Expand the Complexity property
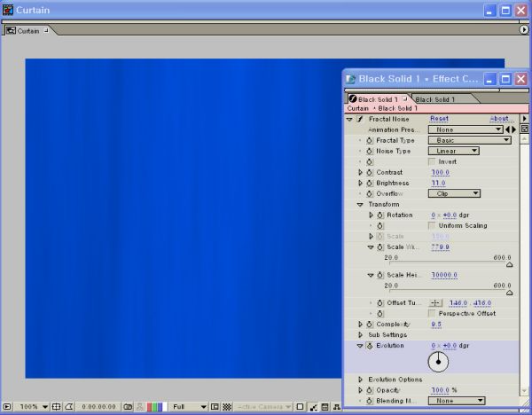The image size is (532, 415). tap(360, 325)
